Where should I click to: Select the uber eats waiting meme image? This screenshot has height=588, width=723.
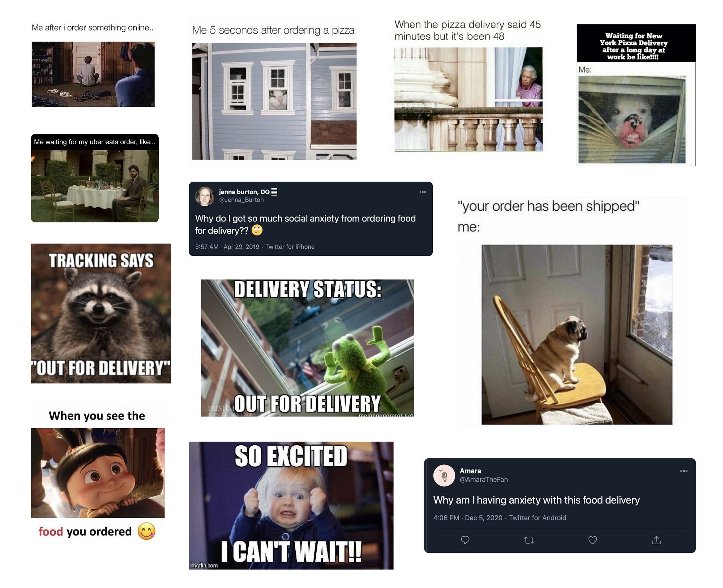click(95, 186)
